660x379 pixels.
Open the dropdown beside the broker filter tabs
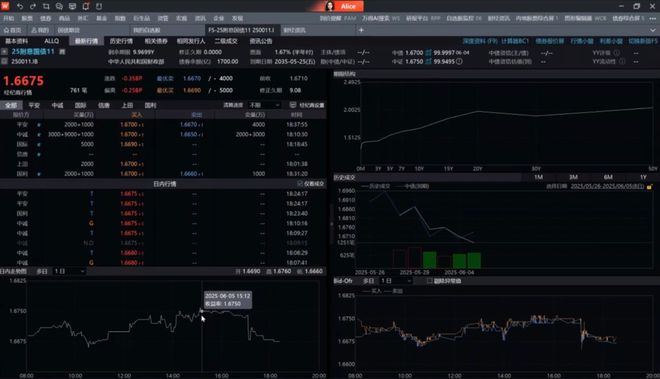pos(265,105)
